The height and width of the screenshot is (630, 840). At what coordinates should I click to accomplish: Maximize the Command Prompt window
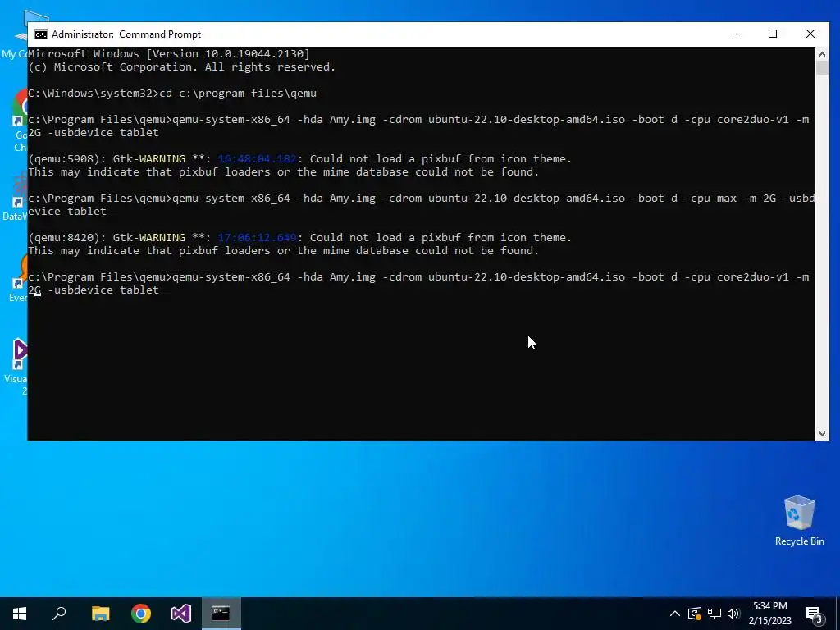[x=773, y=34]
